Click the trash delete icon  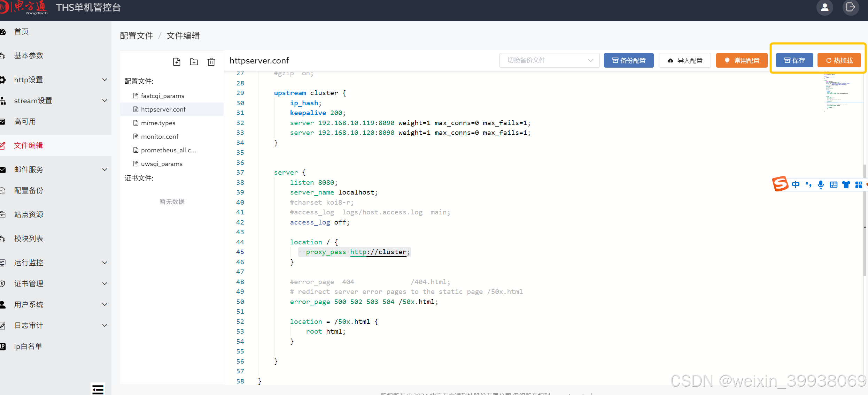(x=211, y=62)
